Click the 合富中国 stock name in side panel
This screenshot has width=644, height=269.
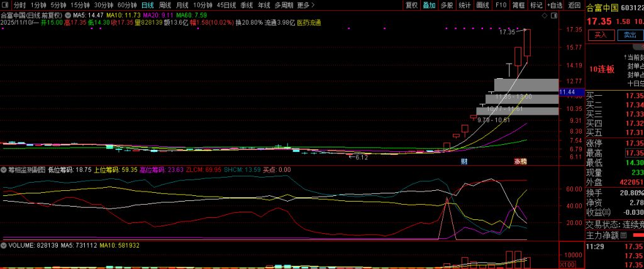pyautogui.click(x=601, y=8)
